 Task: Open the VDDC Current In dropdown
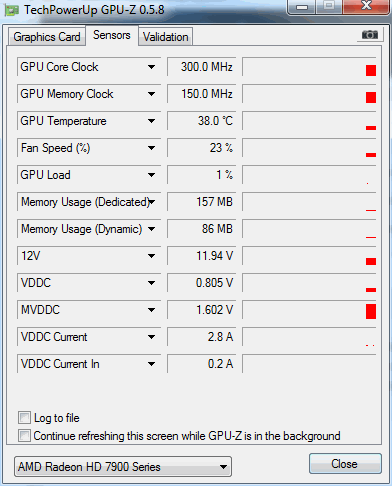coord(151,364)
